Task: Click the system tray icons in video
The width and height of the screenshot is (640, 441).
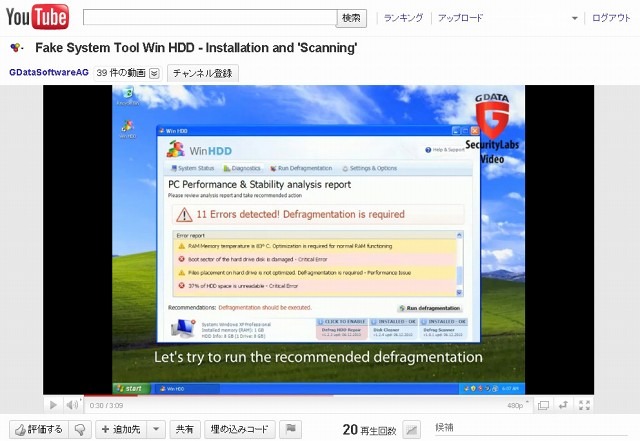Action: point(480,388)
